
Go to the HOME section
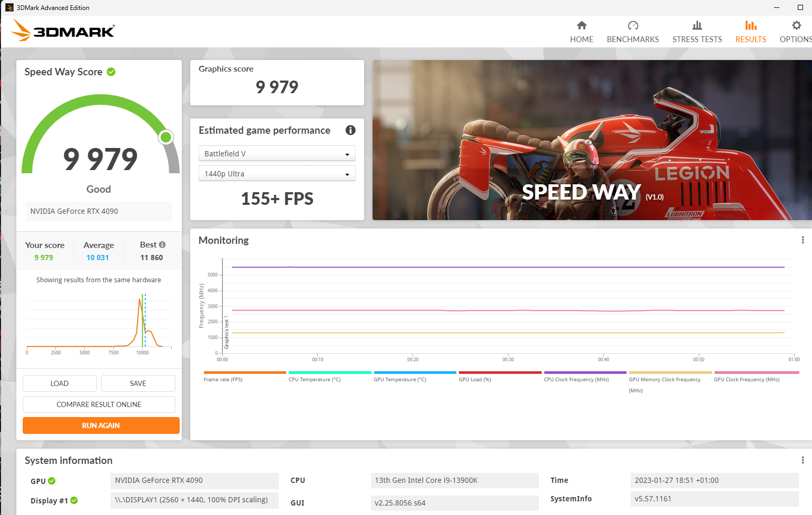pyautogui.click(x=582, y=32)
